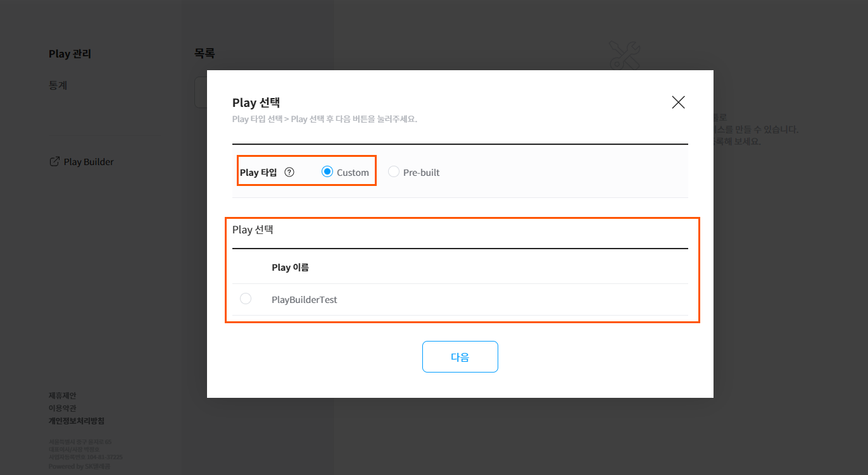The image size is (868, 475).
Task: Open the 이용약관 footer link
Action: (x=62, y=408)
